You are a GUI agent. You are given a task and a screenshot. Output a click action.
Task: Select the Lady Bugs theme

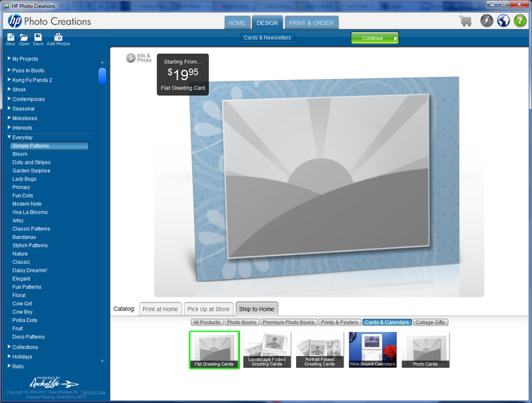[x=25, y=179]
